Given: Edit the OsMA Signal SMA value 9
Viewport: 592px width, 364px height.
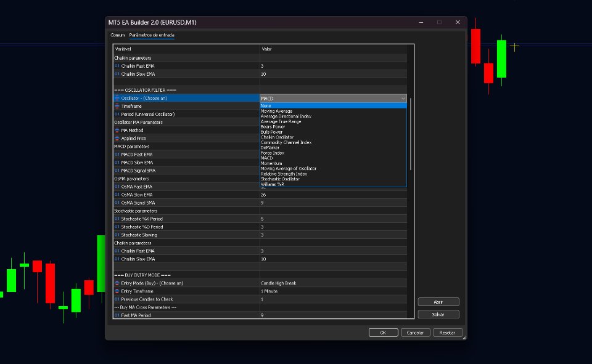Looking at the screenshot, I should (334, 203).
